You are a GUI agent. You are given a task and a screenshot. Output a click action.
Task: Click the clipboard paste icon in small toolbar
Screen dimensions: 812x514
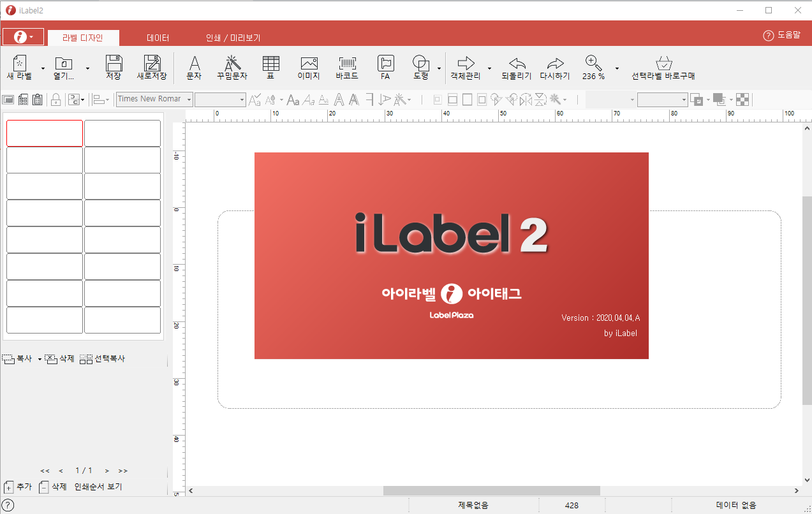pos(38,99)
